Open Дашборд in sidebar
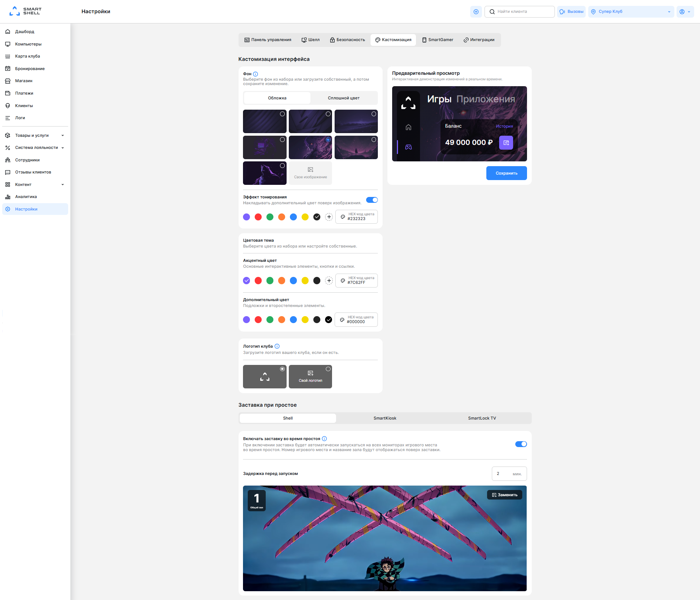700x600 pixels. pos(35,32)
